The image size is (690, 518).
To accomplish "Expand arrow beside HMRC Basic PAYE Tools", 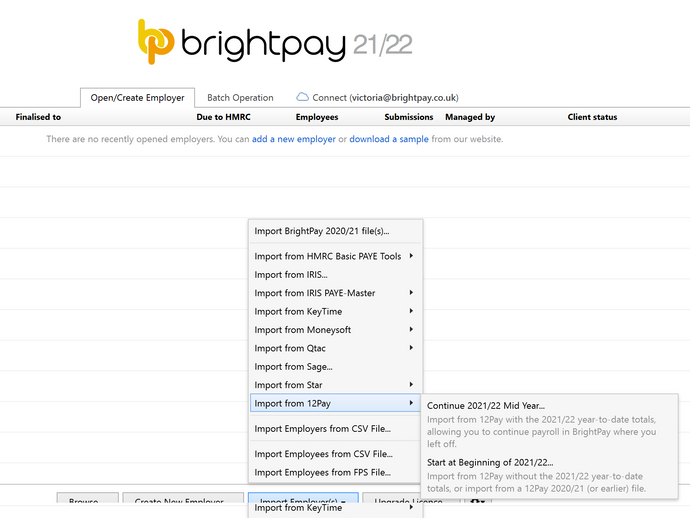I will tap(411, 256).
